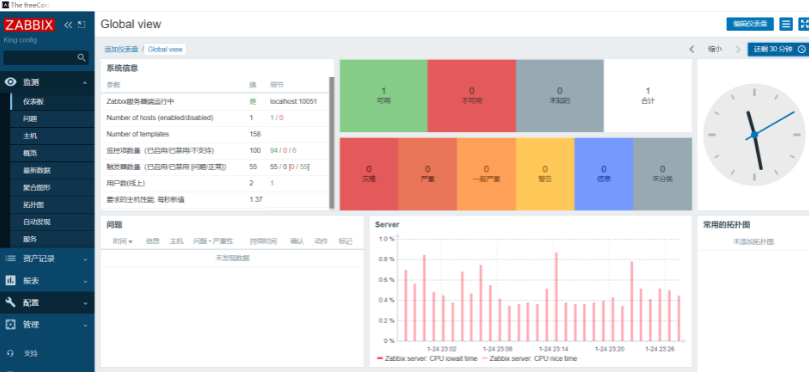Click the 确认 column header
The image size is (809, 372).
(297, 241)
